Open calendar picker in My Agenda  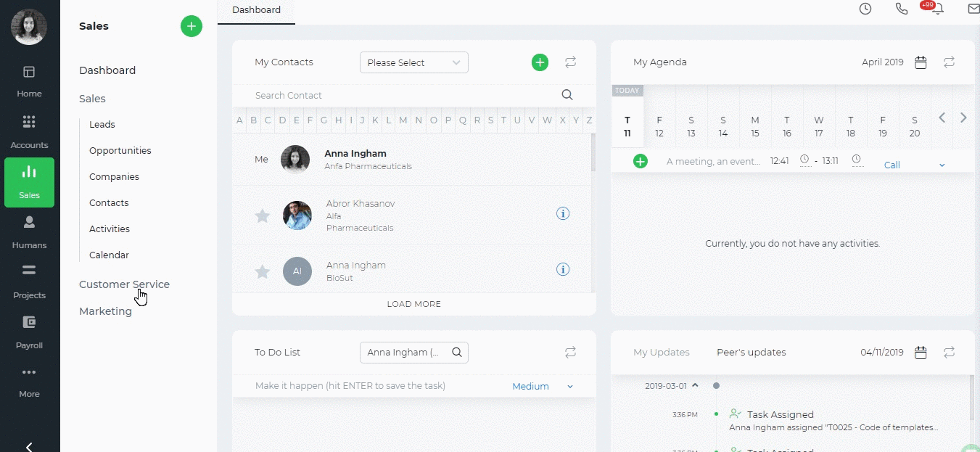point(921,62)
